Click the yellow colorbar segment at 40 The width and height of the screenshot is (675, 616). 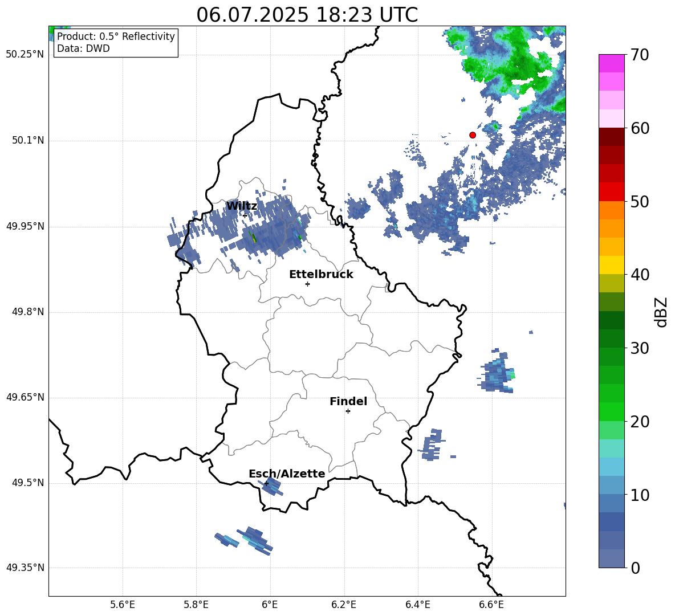coord(611,265)
